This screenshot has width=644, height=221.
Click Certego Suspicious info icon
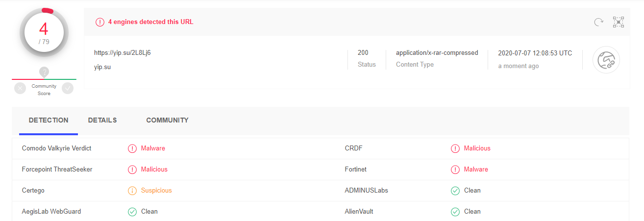pyautogui.click(x=132, y=191)
